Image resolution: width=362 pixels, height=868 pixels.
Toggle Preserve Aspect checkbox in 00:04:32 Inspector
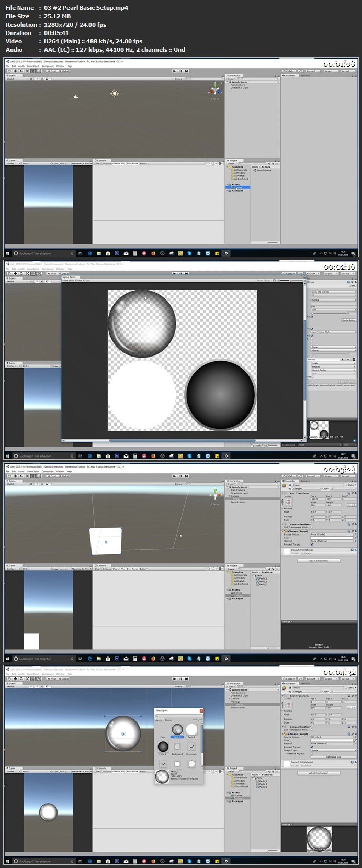(x=312, y=753)
